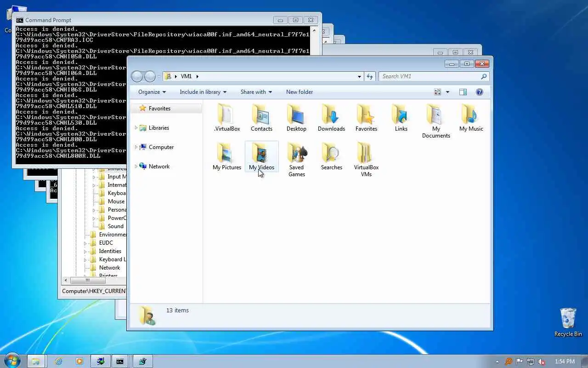Change view with the view icon button

click(x=437, y=92)
